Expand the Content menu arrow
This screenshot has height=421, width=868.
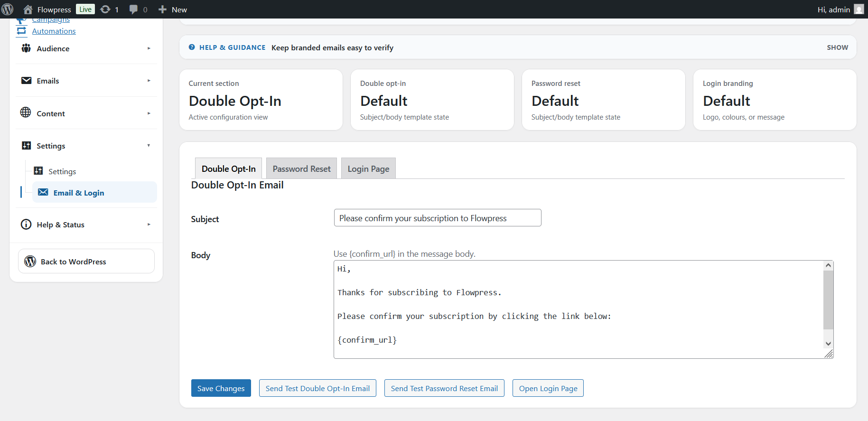click(x=149, y=113)
